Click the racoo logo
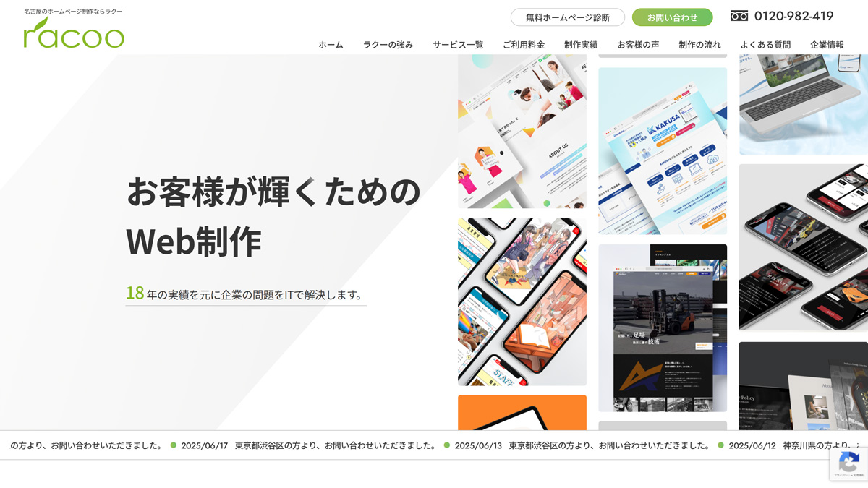 pyautogui.click(x=74, y=33)
